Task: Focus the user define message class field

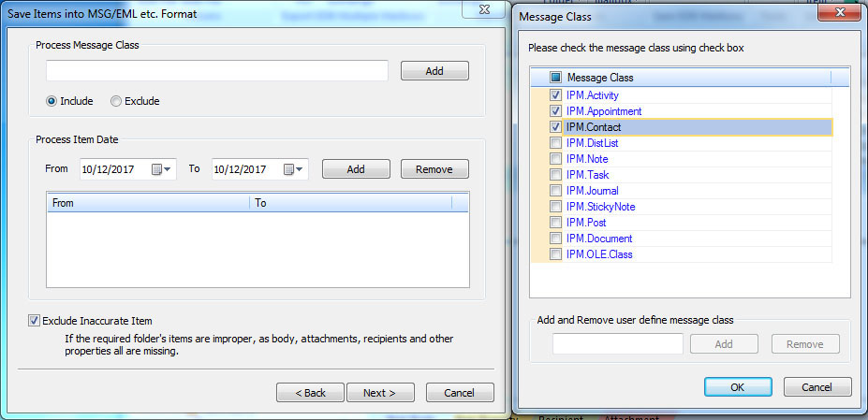Action: 617,344
